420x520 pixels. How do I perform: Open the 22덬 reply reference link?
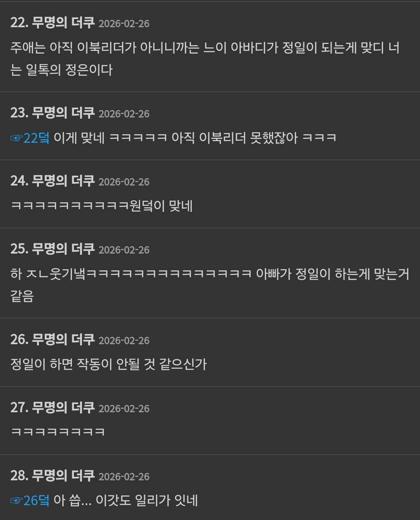tap(37, 138)
